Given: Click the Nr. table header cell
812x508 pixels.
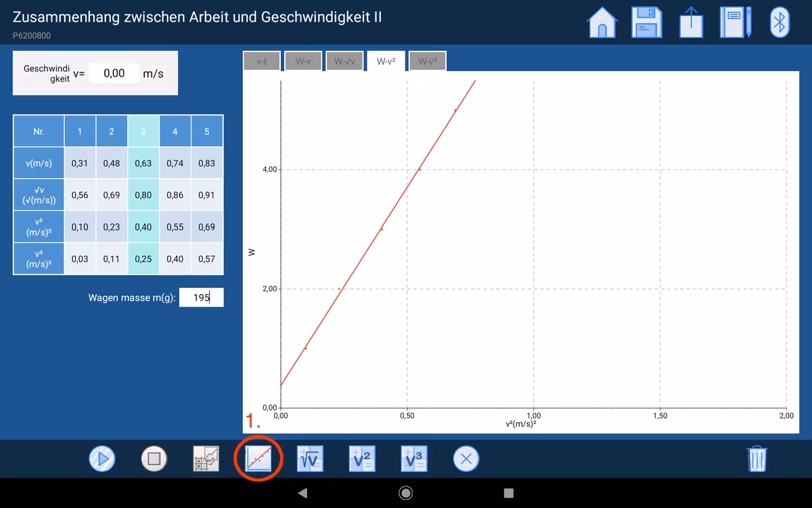Looking at the screenshot, I should 39,131.
